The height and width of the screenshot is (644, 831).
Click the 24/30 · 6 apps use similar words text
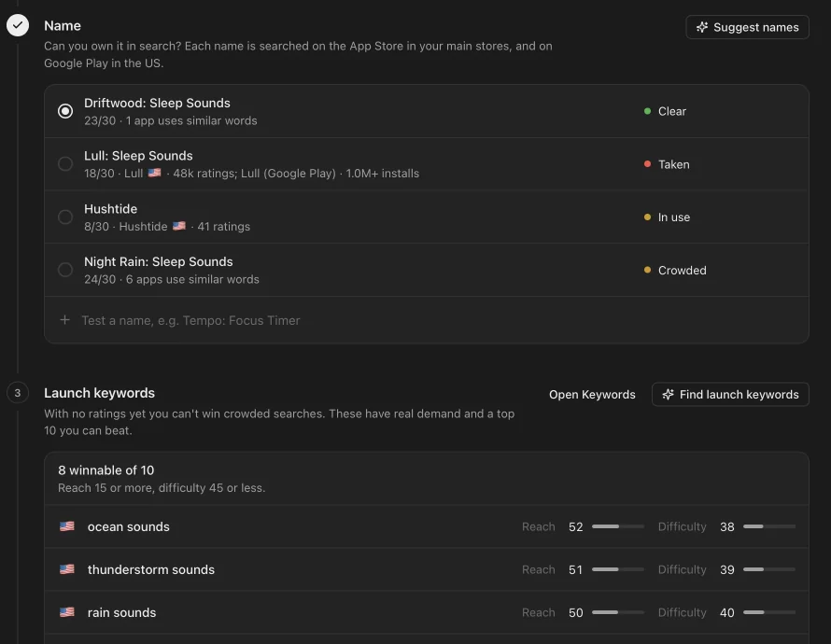(172, 279)
